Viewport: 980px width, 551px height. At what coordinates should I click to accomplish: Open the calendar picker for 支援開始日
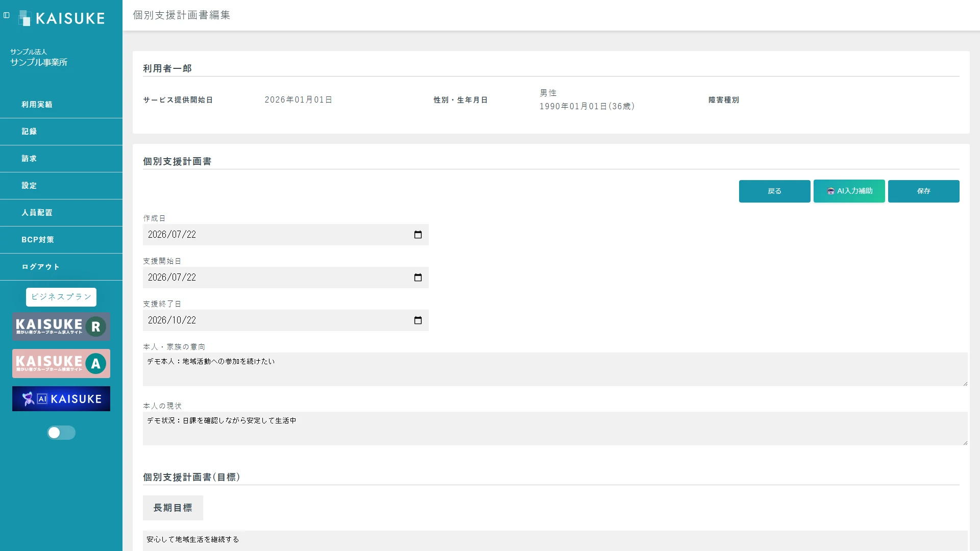coord(418,278)
